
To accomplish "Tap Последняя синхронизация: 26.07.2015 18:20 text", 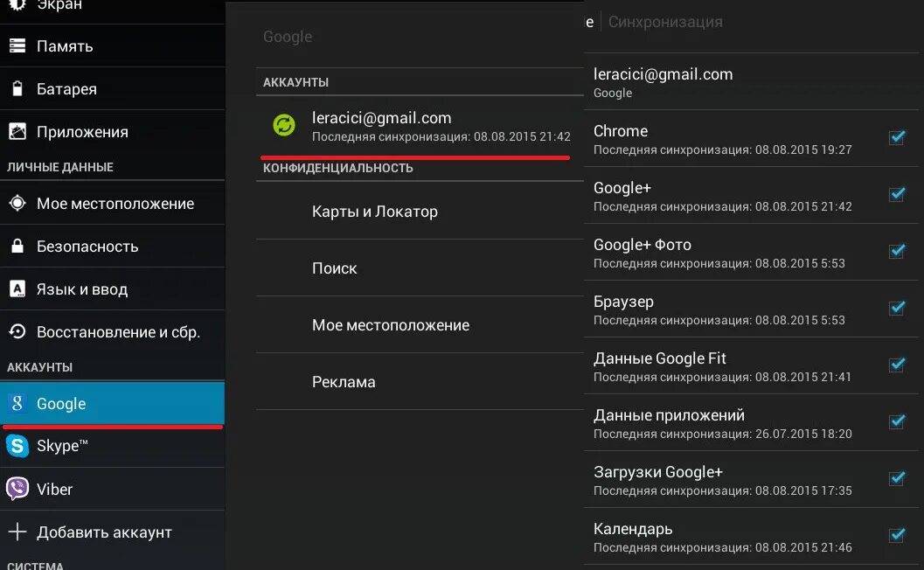I will click(x=722, y=434).
